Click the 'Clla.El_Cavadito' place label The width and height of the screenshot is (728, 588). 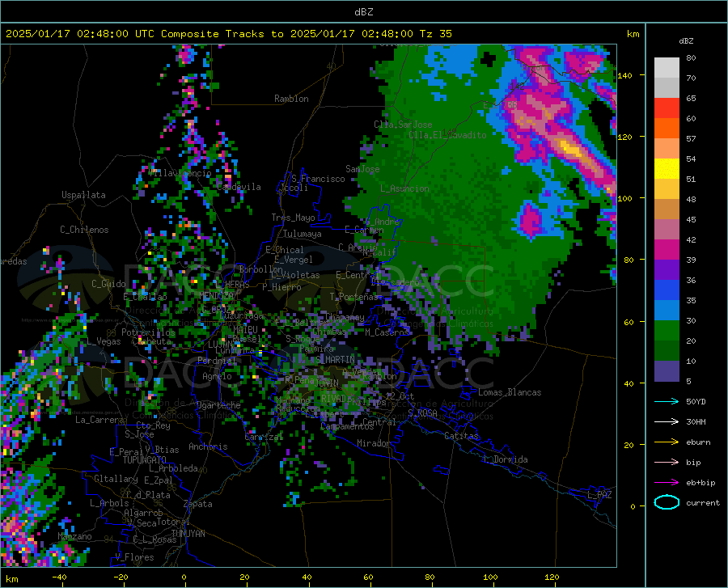click(447, 135)
